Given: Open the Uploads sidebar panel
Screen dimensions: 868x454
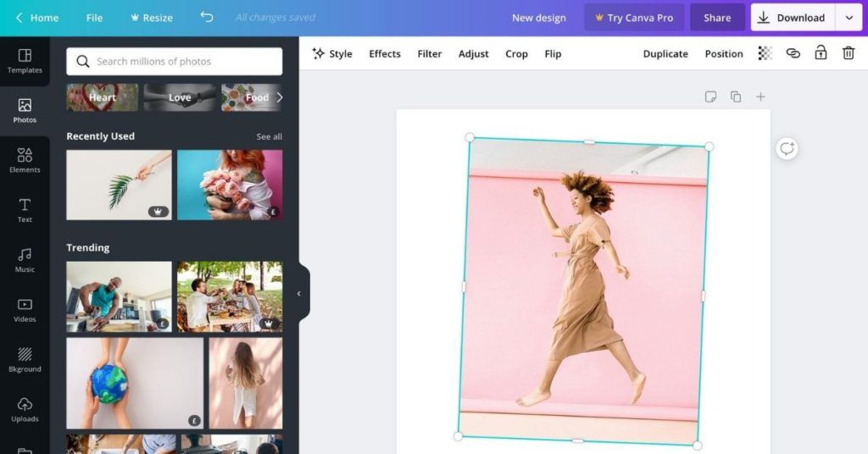Looking at the screenshot, I should pyautogui.click(x=25, y=409).
